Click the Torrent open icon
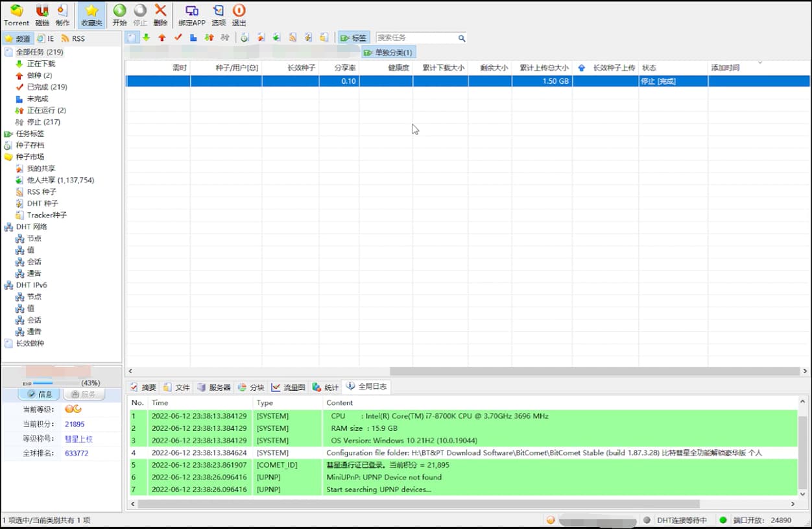The image size is (812, 529). pos(17,11)
